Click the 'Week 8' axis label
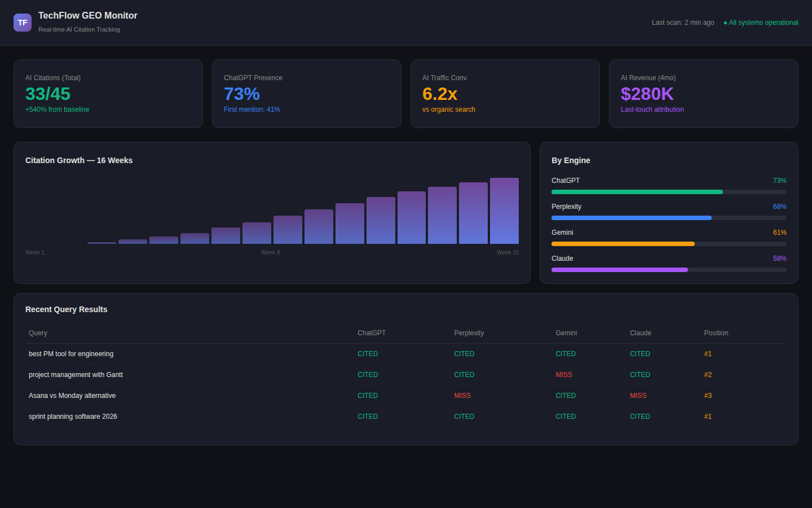 point(271,252)
